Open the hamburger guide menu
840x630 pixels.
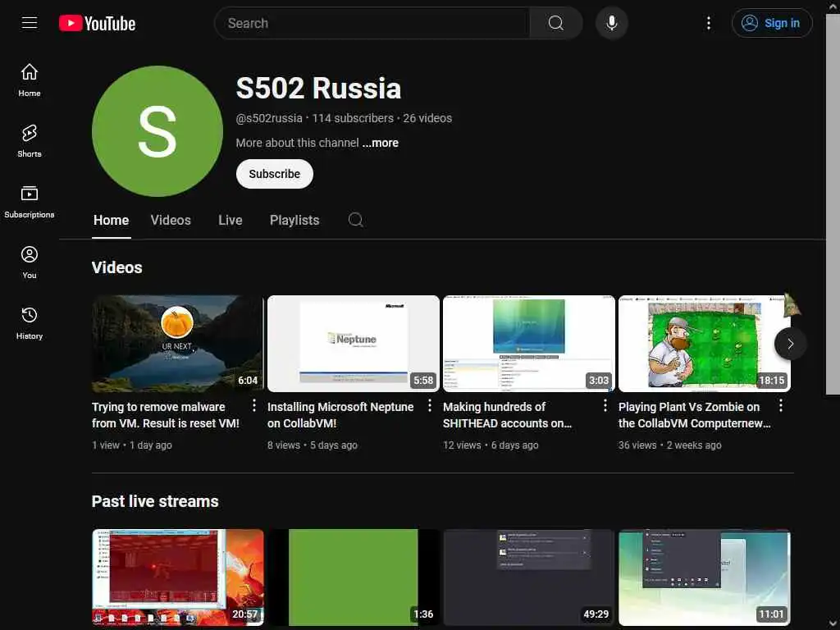coord(30,23)
